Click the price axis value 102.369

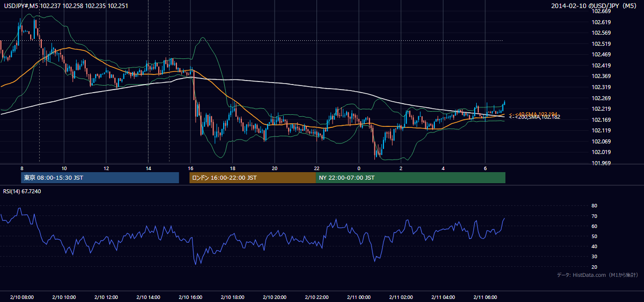click(x=601, y=76)
